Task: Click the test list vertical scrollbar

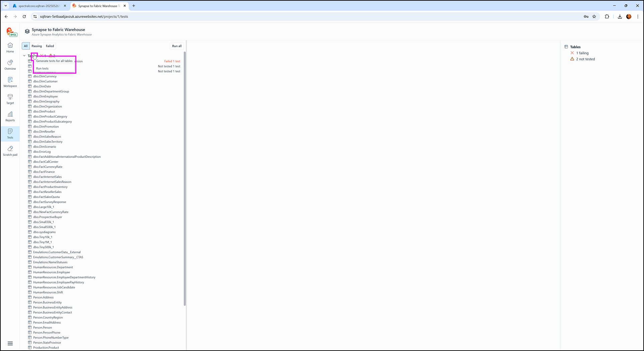Action: (185, 178)
